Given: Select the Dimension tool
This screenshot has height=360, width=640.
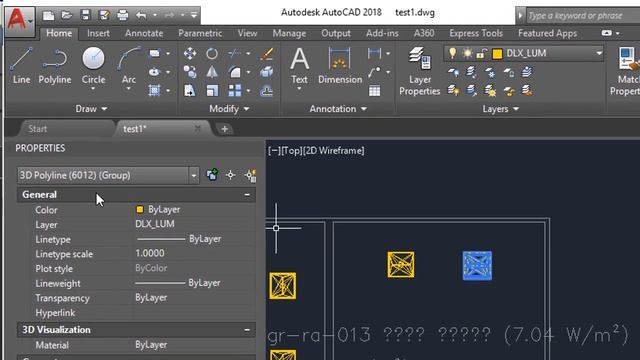Looking at the screenshot, I should [x=340, y=66].
